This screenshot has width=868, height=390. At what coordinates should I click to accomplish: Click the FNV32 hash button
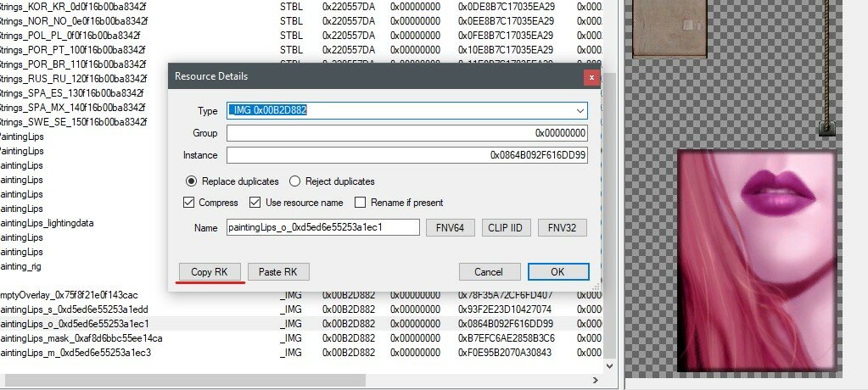562,227
